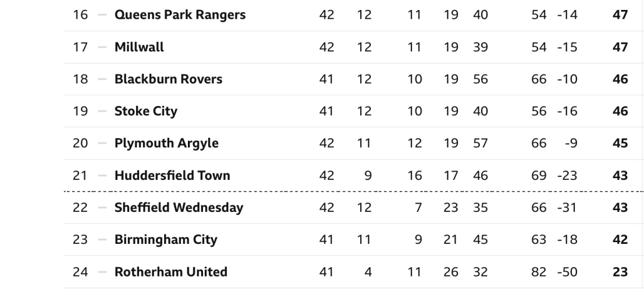
Task: Open Sheffield Wednesday team page
Action: pos(179,207)
